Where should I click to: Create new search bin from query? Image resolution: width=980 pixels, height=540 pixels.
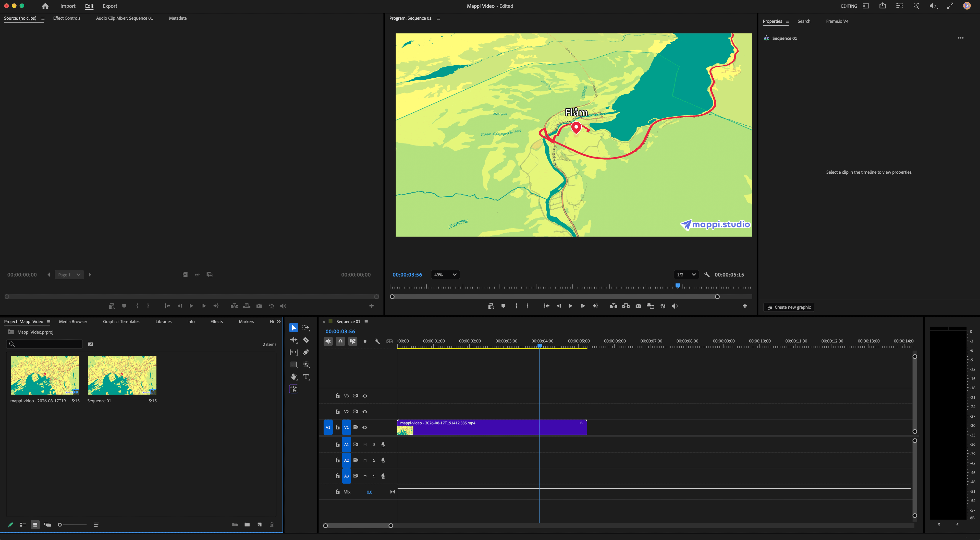[90, 344]
